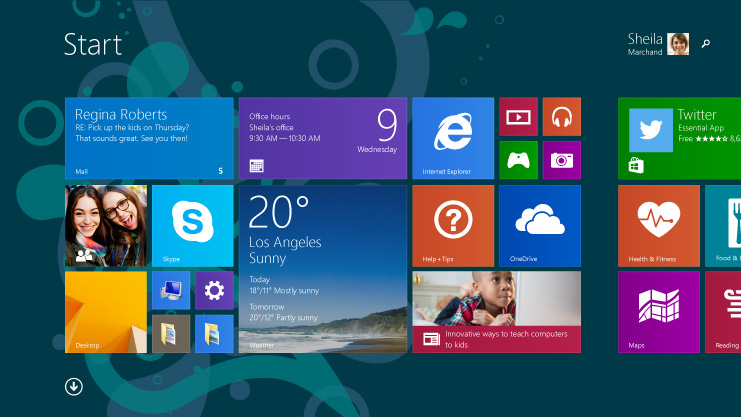This screenshot has width=741, height=417.
Task: Open the PC settings gear tile
Action: click(214, 290)
